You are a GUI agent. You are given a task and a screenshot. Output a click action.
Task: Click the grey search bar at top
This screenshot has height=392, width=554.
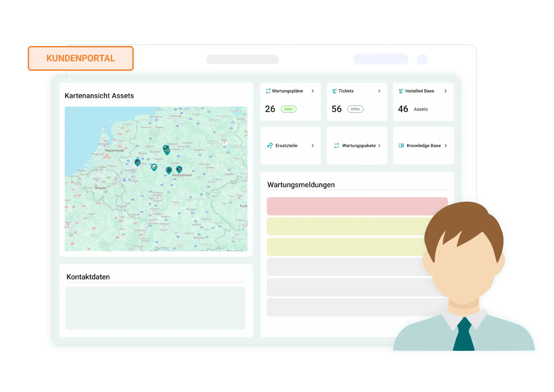pyautogui.click(x=242, y=59)
